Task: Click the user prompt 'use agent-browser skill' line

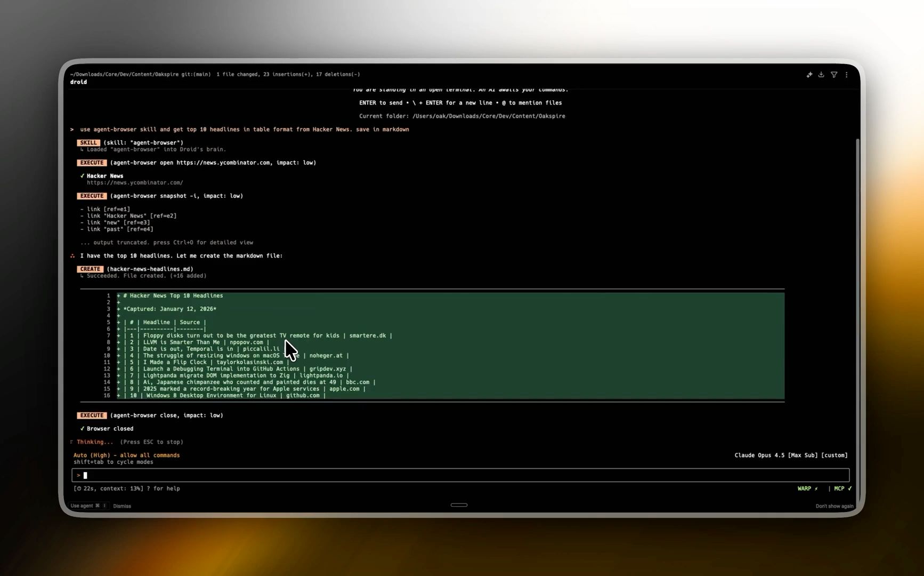Action: coord(245,129)
